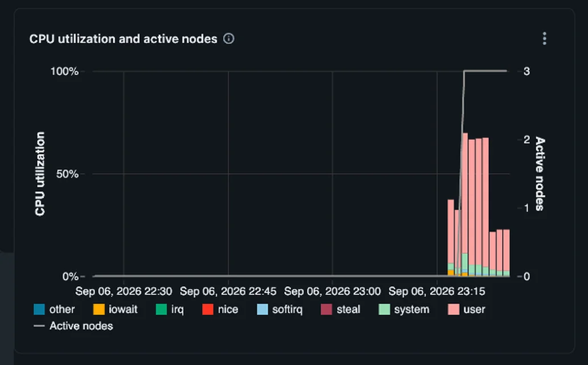Click the 'irq' legend label
588x365 pixels.
pyautogui.click(x=177, y=310)
